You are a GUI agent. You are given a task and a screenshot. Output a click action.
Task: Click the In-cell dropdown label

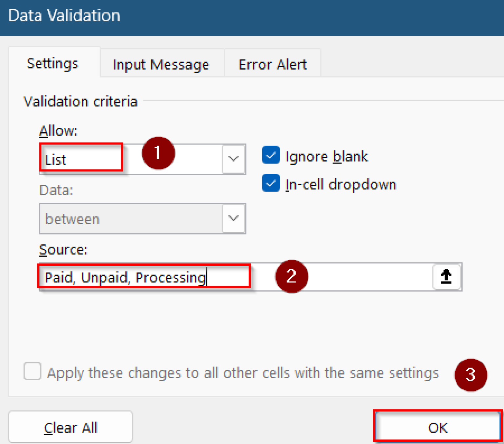pyautogui.click(x=341, y=184)
